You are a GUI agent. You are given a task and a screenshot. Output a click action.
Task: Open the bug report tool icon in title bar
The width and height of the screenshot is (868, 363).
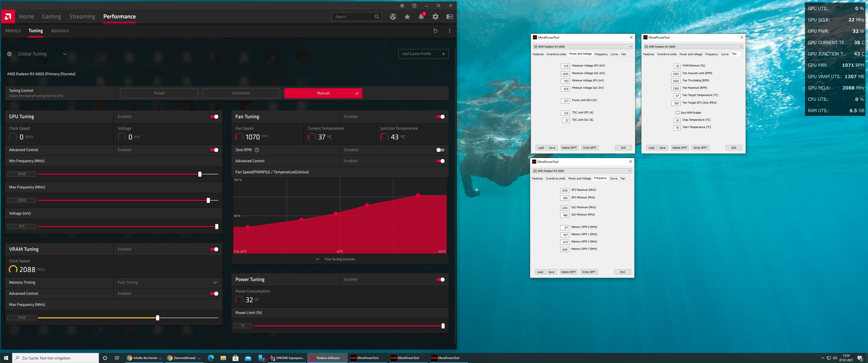pyautogui.click(x=402, y=6)
